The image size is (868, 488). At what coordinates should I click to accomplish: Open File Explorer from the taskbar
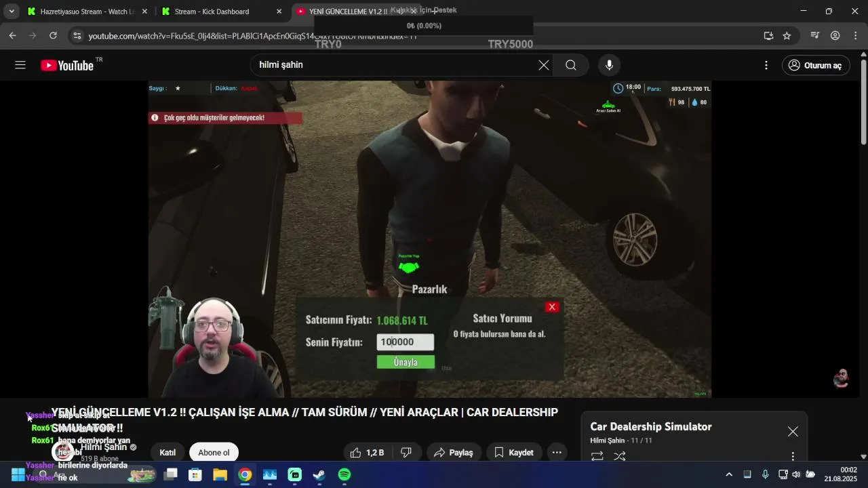[220, 475]
